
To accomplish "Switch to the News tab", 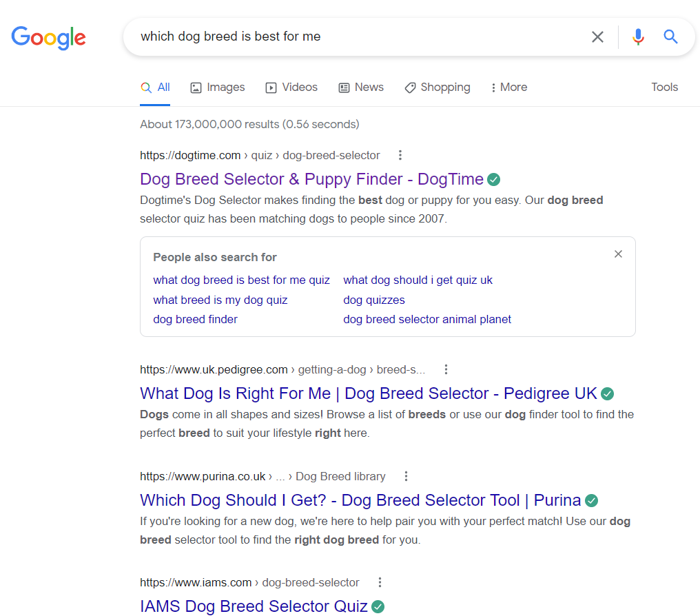I will pyautogui.click(x=361, y=88).
